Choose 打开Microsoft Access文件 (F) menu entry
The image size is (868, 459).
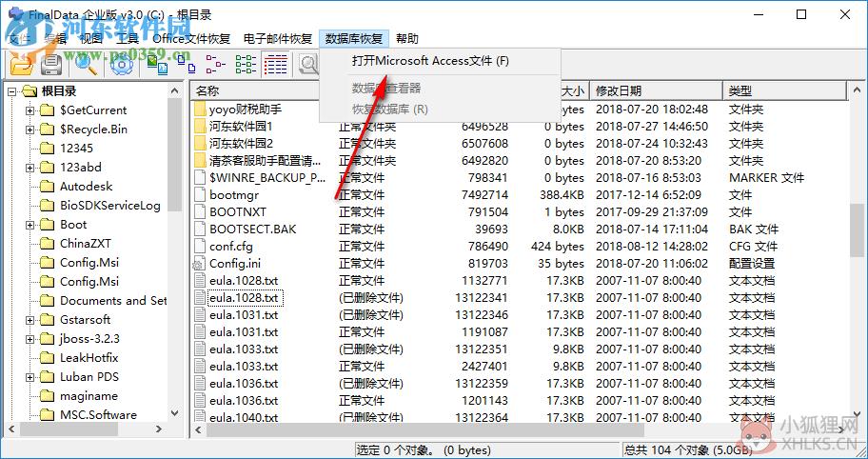pyautogui.click(x=430, y=61)
